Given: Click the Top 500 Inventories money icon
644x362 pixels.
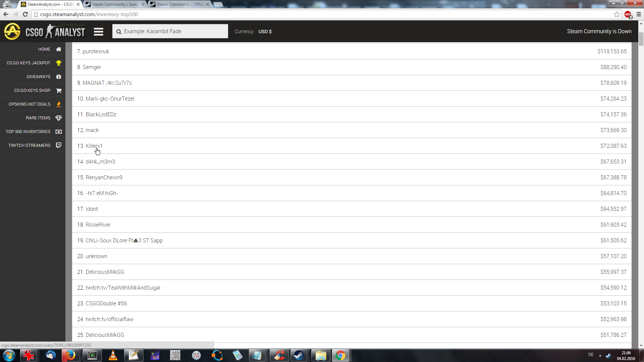Looking at the screenshot, I should [x=59, y=132].
